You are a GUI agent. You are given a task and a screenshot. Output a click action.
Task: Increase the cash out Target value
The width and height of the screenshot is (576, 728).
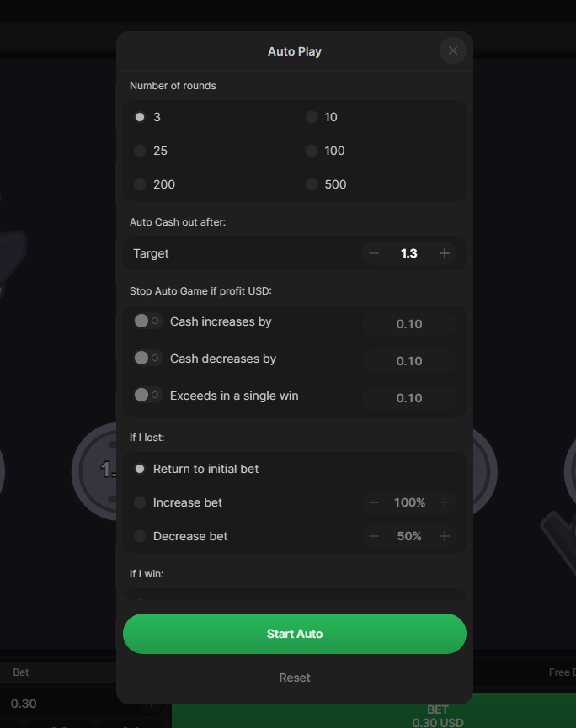click(x=445, y=253)
